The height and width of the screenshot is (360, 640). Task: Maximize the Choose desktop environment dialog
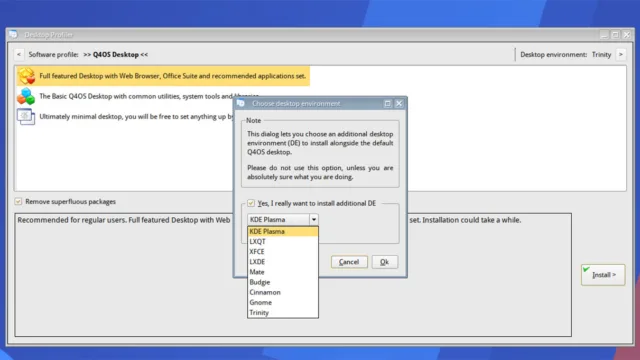[387, 104]
